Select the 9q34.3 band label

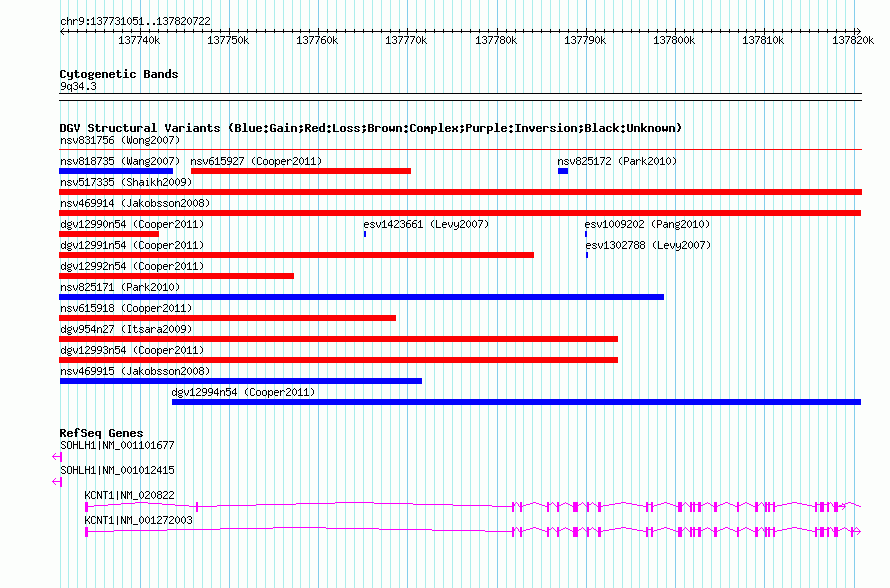pos(78,86)
